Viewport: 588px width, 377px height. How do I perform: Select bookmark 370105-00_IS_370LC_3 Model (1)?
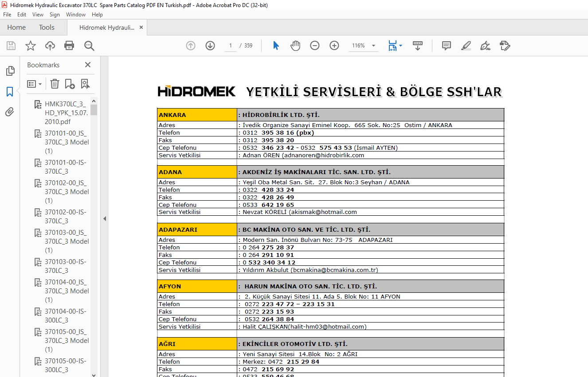click(67, 341)
